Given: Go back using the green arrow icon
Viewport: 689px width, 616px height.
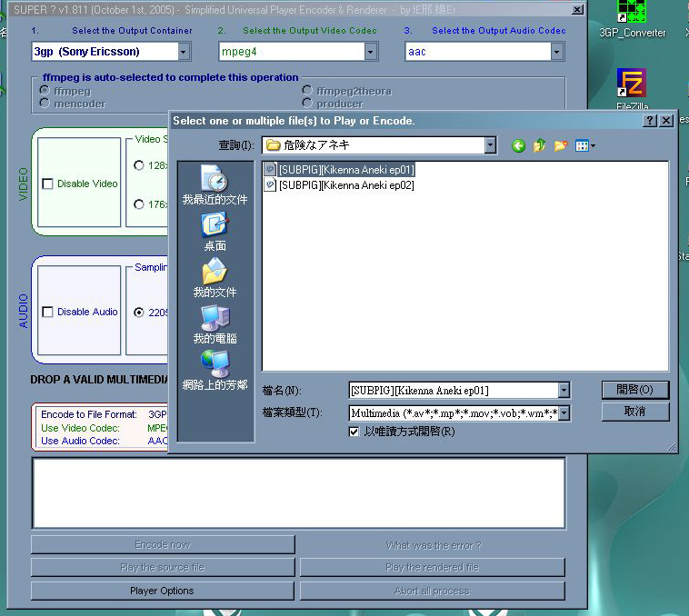Looking at the screenshot, I should [518, 145].
